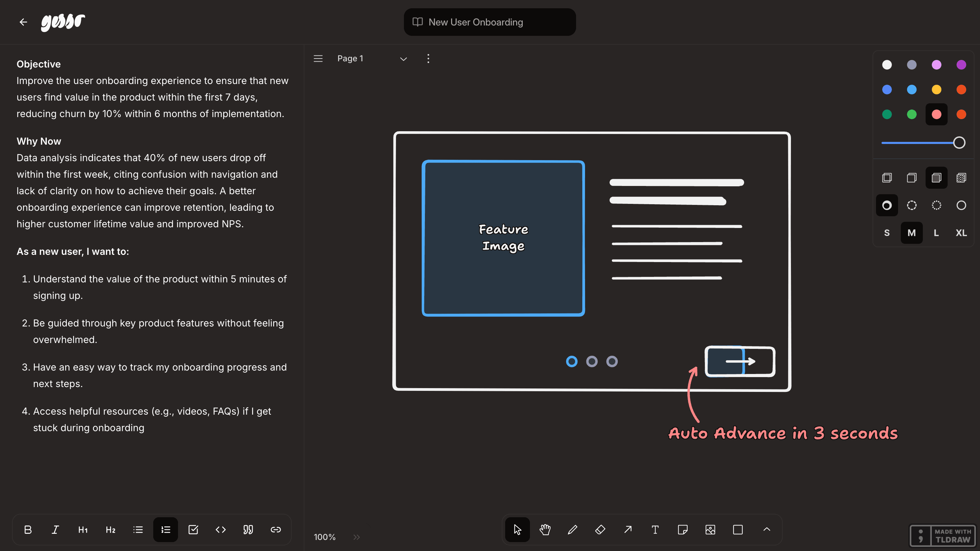Select the Eraser tool
980x551 pixels.
(x=600, y=530)
